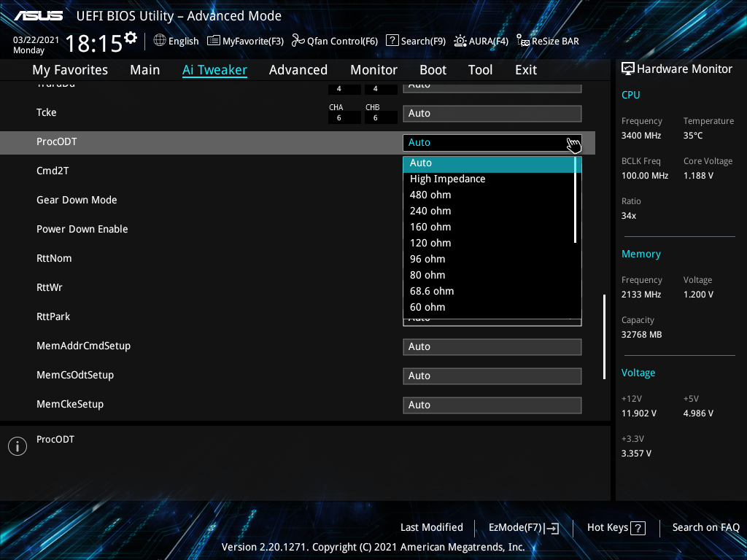Click the Search(F9) question mark icon

pos(392,41)
